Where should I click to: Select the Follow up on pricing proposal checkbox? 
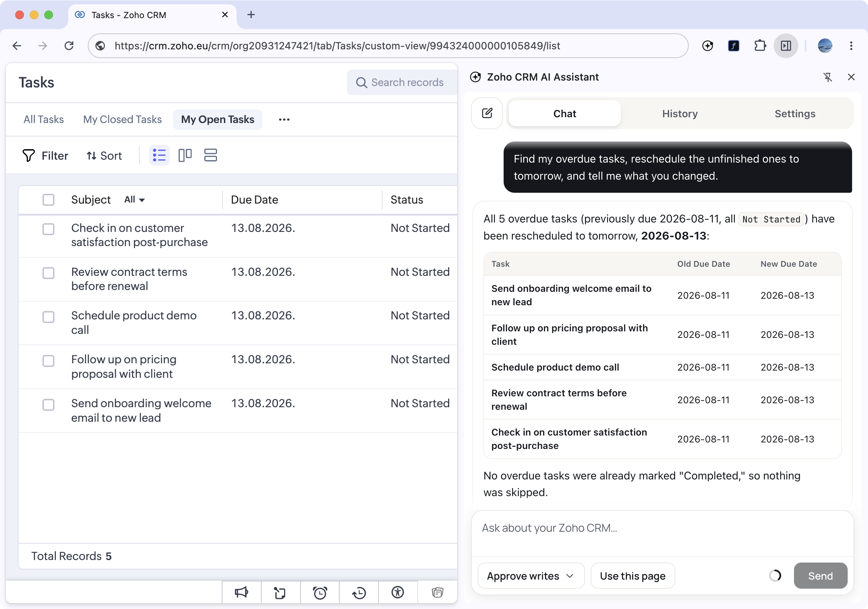(48, 360)
